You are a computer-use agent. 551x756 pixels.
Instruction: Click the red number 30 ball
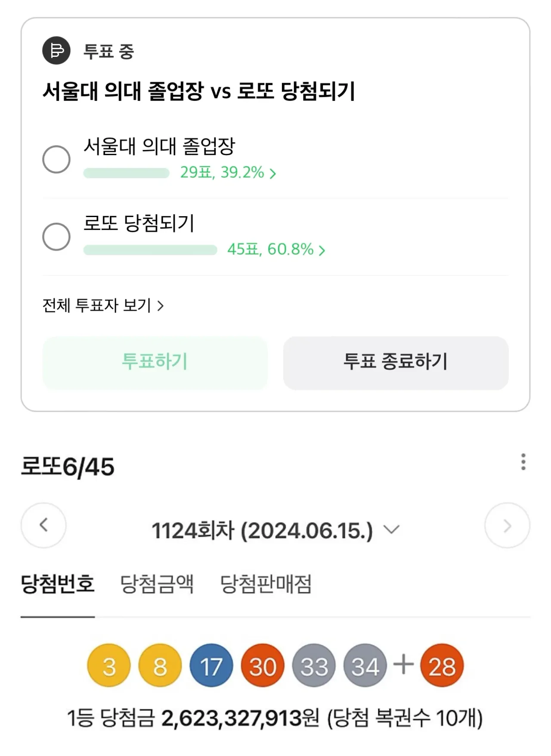tap(263, 666)
